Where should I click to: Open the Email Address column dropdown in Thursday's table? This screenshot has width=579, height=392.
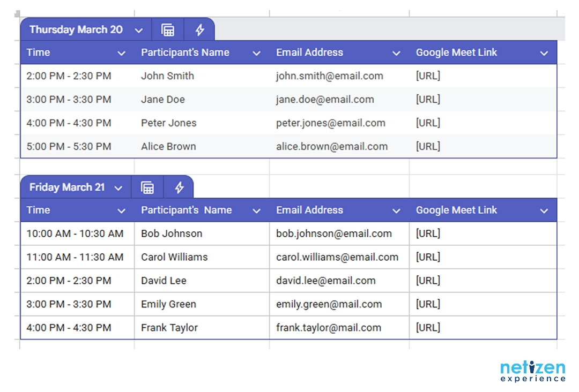pyautogui.click(x=396, y=52)
